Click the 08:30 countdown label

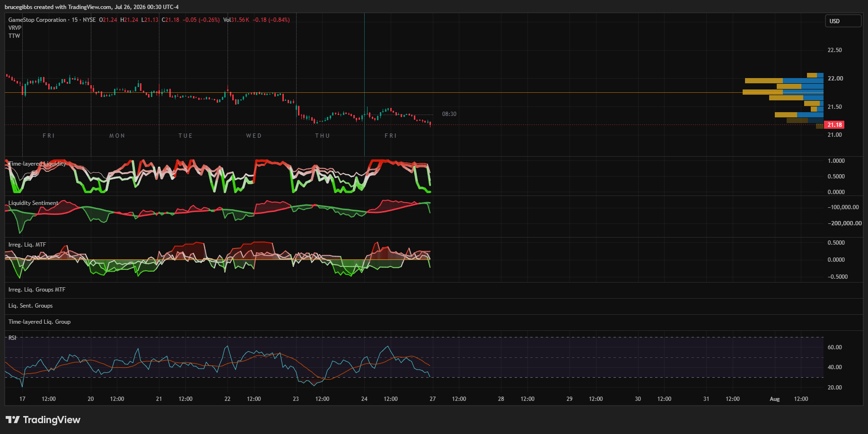coord(449,114)
